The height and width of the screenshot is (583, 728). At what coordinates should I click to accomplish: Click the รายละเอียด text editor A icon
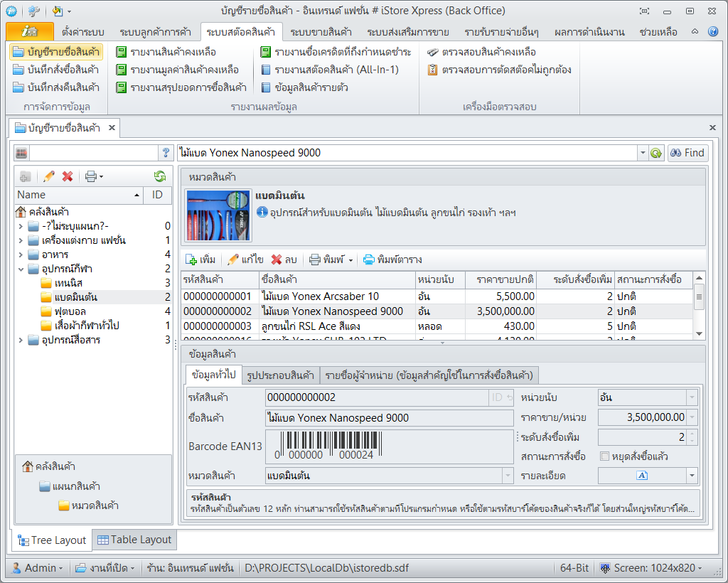point(642,476)
